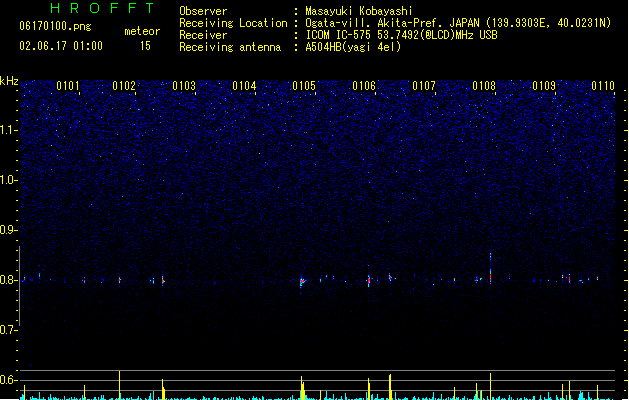
Task: Click the Receiving Location label
Action: point(233,23)
